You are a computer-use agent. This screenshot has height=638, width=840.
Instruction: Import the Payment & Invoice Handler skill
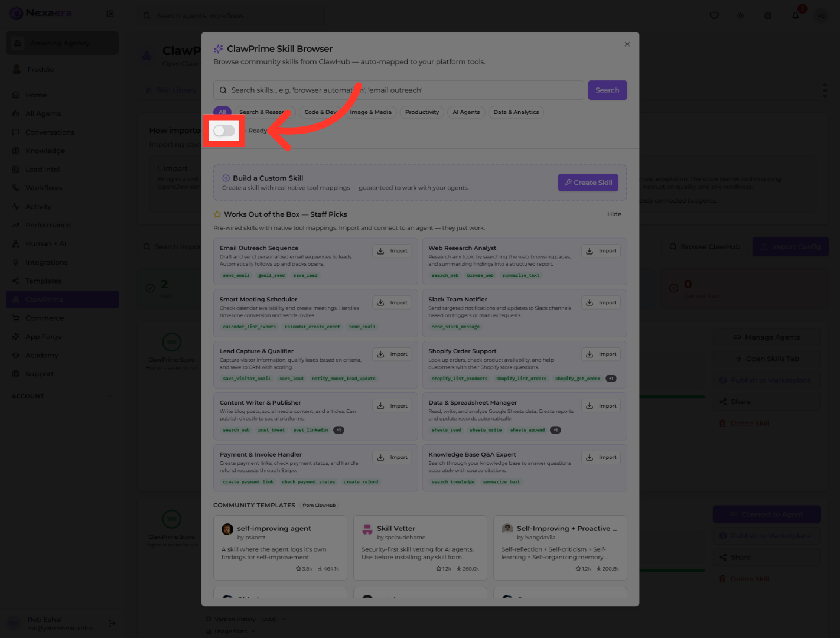pos(392,457)
